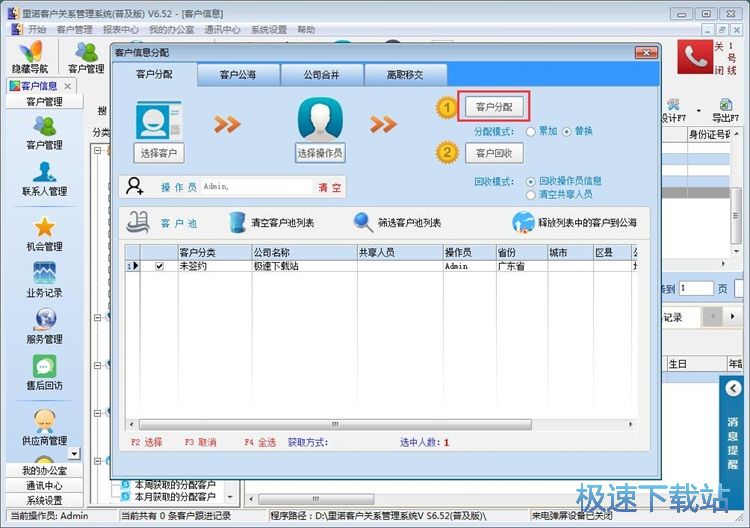The height and width of the screenshot is (528, 750).
Task: Switch to the 客户公海 tab
Action: click(238, 75)
